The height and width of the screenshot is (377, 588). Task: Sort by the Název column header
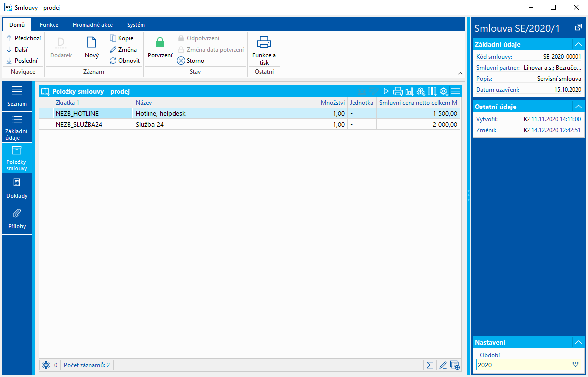211,103
